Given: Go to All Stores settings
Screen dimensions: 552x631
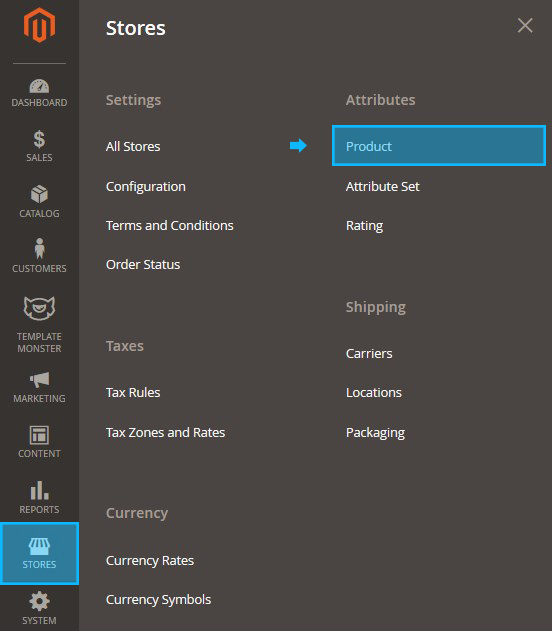Looking at the screenshot, I should [x=133, y=146].
